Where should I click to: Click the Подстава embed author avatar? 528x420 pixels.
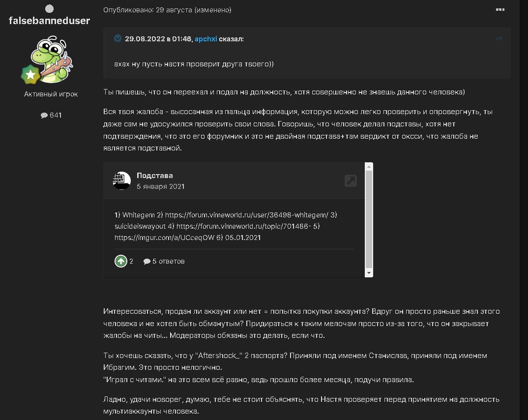pyautogui.click(x=122, y=180)
